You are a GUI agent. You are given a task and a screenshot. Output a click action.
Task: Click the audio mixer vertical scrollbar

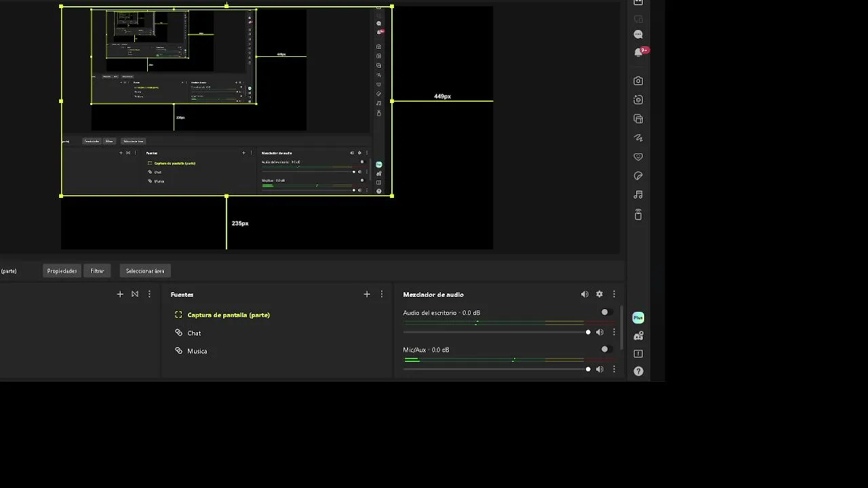pos(621,329)
